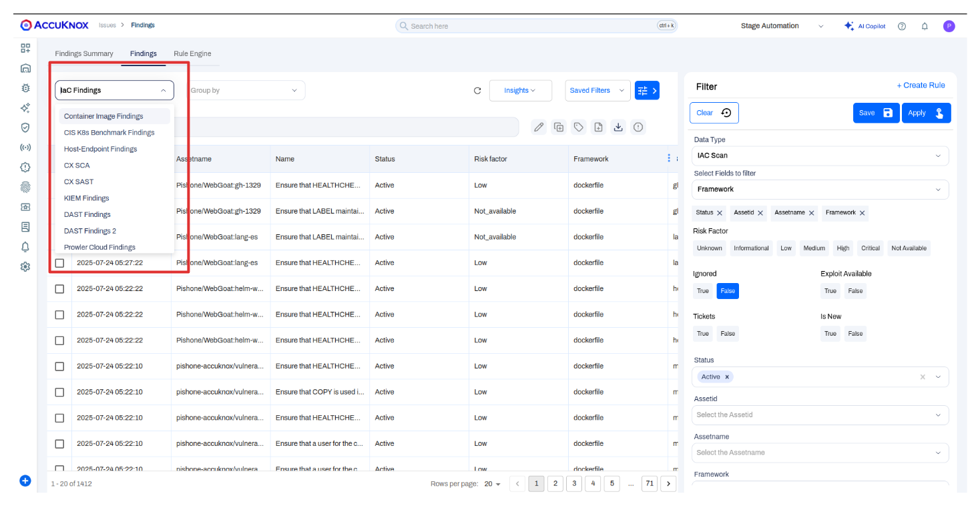The width and height of the screenshot is (980, 506).
Task: Open the Select the Assetid dropdown
Action: pos(820,415)
